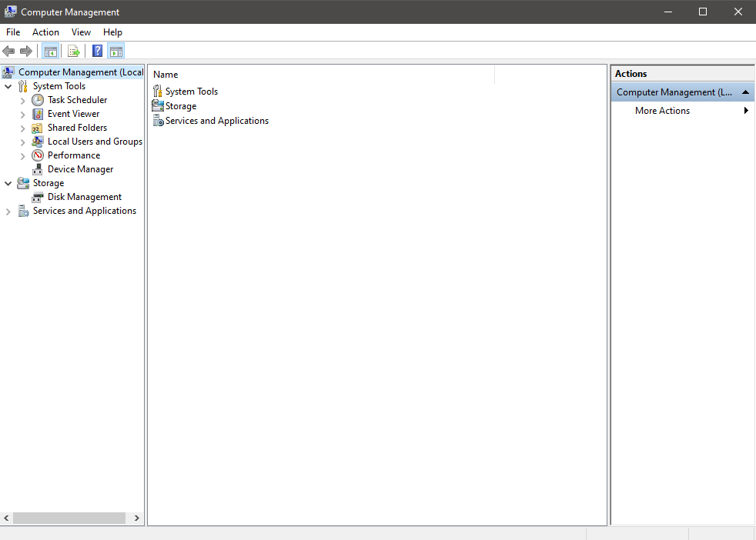Open the Help menu
Screen dimensions: 756x540
(x=112, y=32)
